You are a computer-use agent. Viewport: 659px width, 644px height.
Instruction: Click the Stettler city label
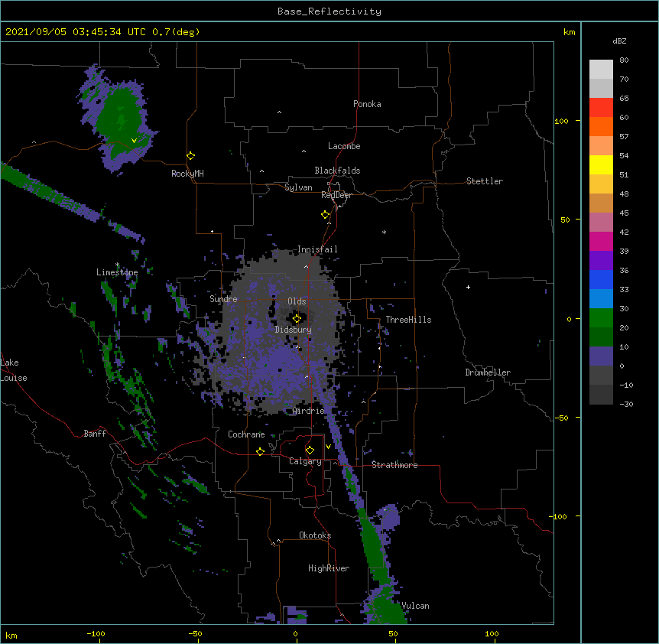coord(485,181)
